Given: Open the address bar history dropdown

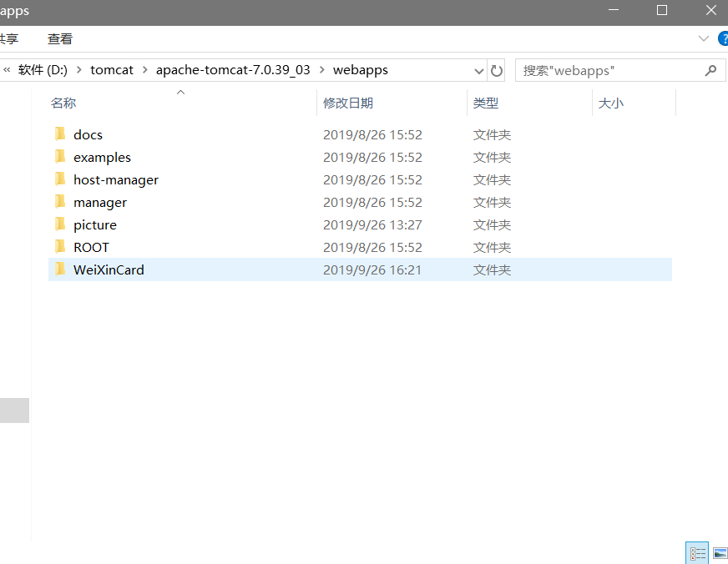Looking at the screenshot, I should [x=478, y=70].
